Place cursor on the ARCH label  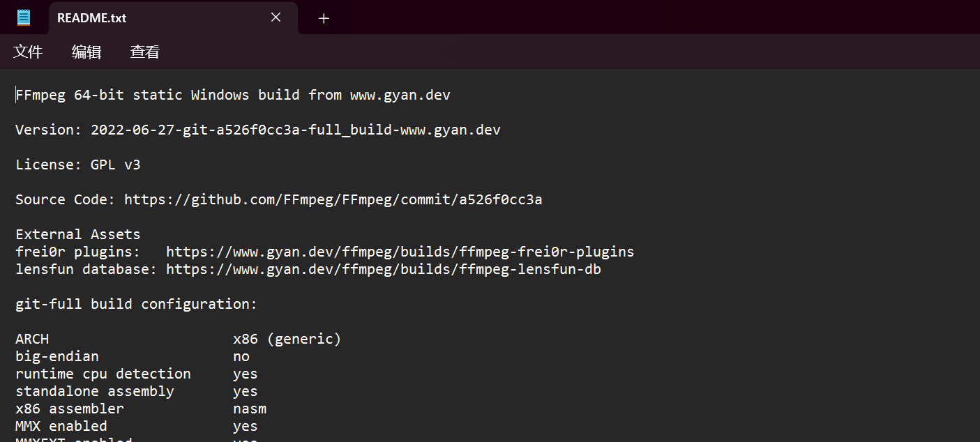(x=32, y=339)
